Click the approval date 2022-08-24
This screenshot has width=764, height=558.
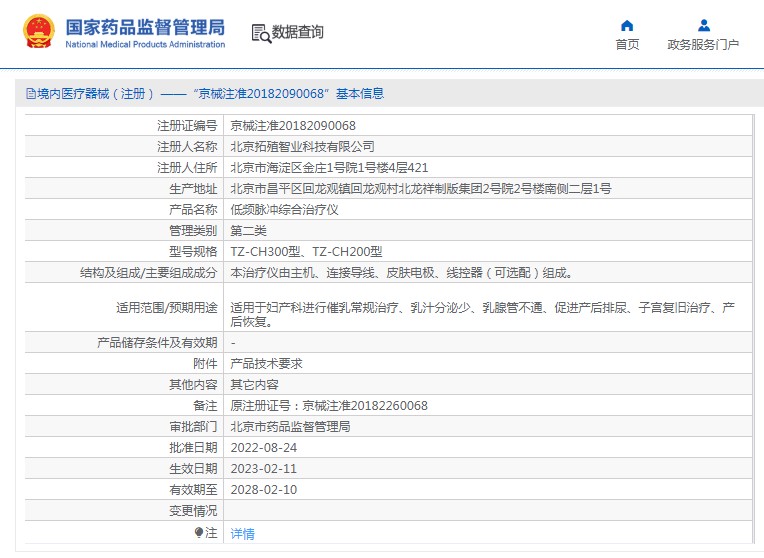[x=263, y=447]
